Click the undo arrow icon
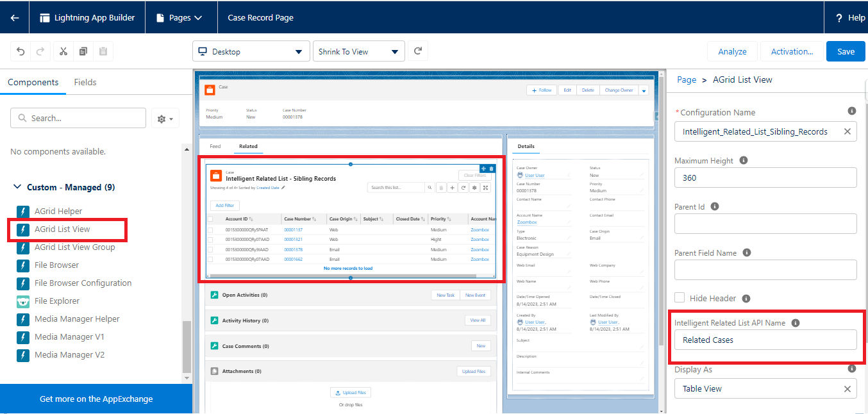This screenshot has height=414, width=868. coord(21,52)
